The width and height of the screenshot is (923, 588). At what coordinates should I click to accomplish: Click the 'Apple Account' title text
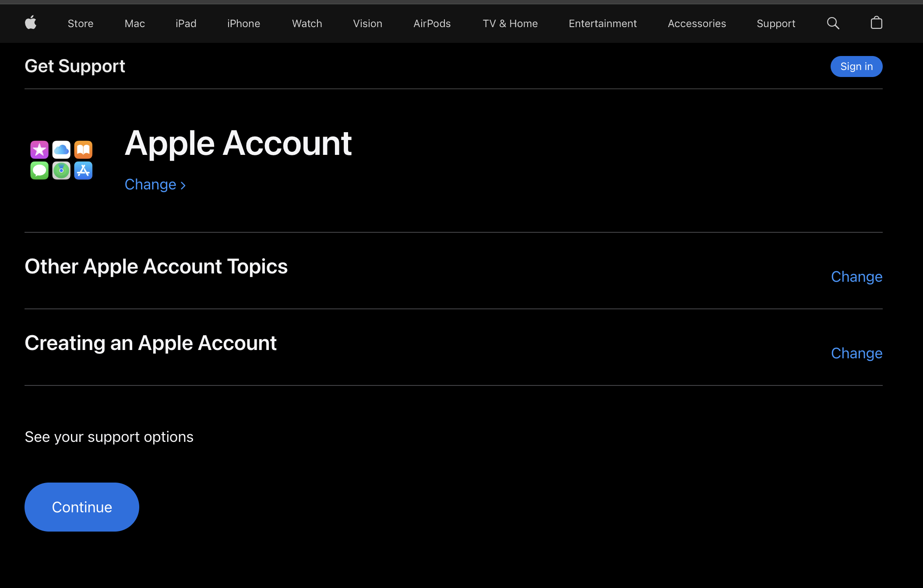point(238,143)
